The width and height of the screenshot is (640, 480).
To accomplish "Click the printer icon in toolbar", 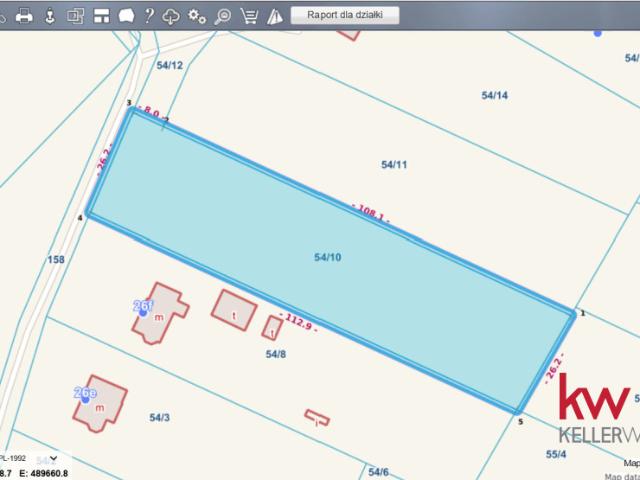I will click(25, 15).
